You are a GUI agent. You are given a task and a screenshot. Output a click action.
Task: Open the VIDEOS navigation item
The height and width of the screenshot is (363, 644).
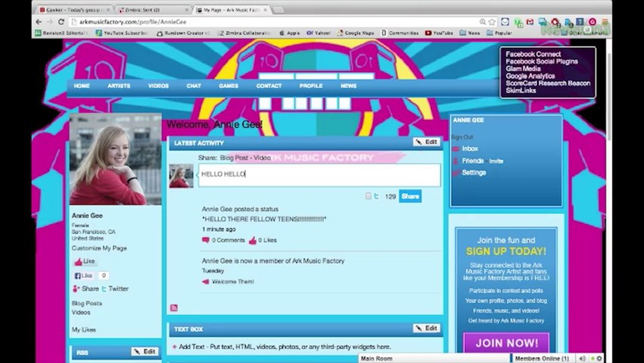pyautogui.click(x=158, y=86)
